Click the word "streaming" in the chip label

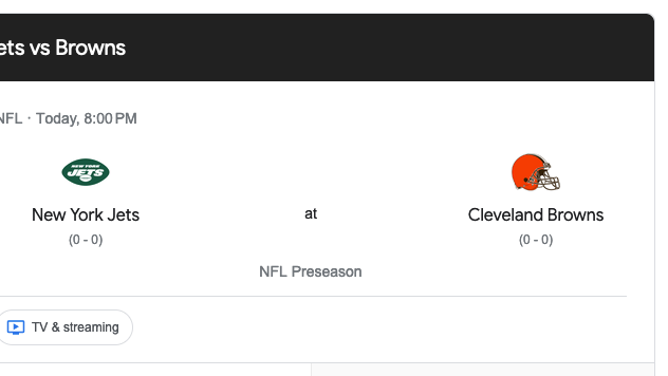(91, 327)
